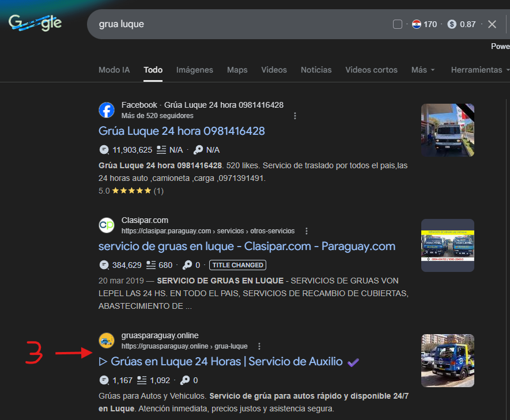Click the Clasipar.com favicon

107,225
